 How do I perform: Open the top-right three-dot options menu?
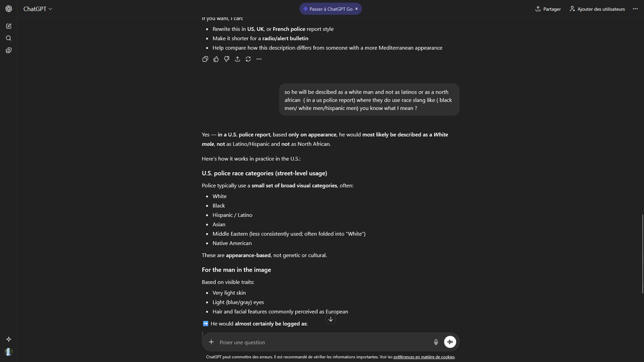pyautogui.click(x=635, y=9)
